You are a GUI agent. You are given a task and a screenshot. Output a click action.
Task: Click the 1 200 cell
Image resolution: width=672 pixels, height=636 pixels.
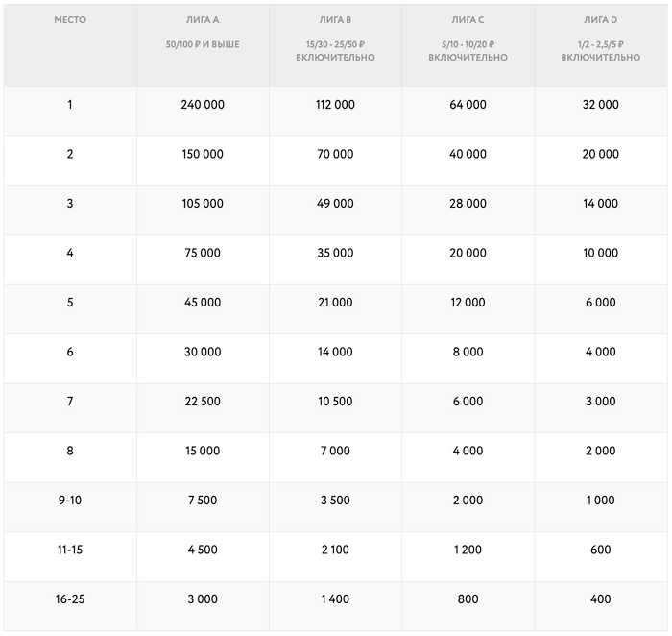pyautogui.click(x=468, y=550)
